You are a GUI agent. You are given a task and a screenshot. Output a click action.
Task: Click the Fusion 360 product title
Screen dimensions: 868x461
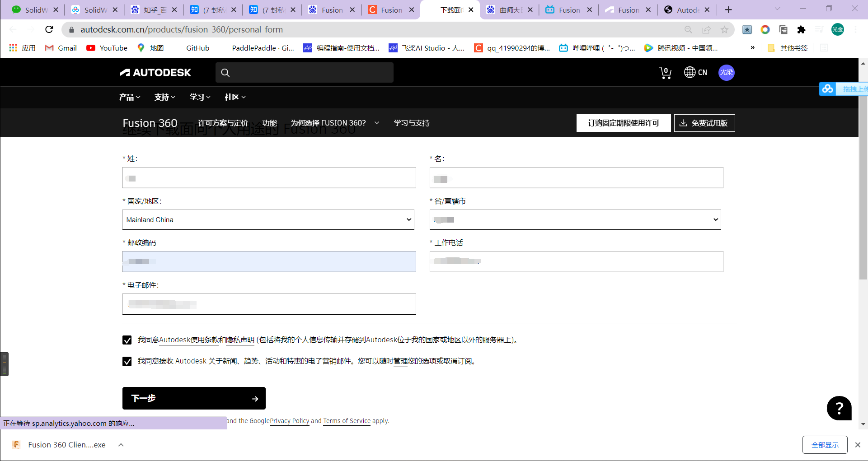[150, 123]
